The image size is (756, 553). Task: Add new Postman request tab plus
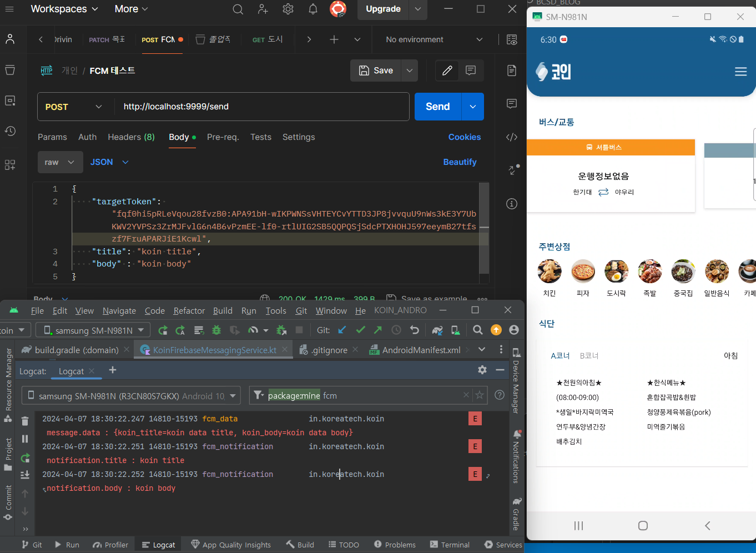pos(334,39)
